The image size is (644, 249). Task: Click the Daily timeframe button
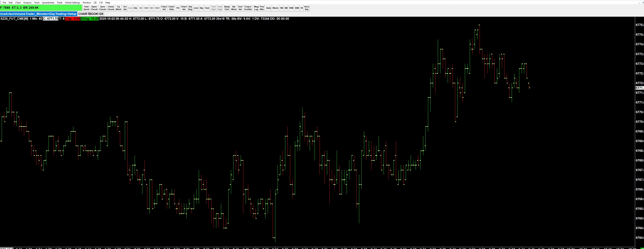[269, 8]
